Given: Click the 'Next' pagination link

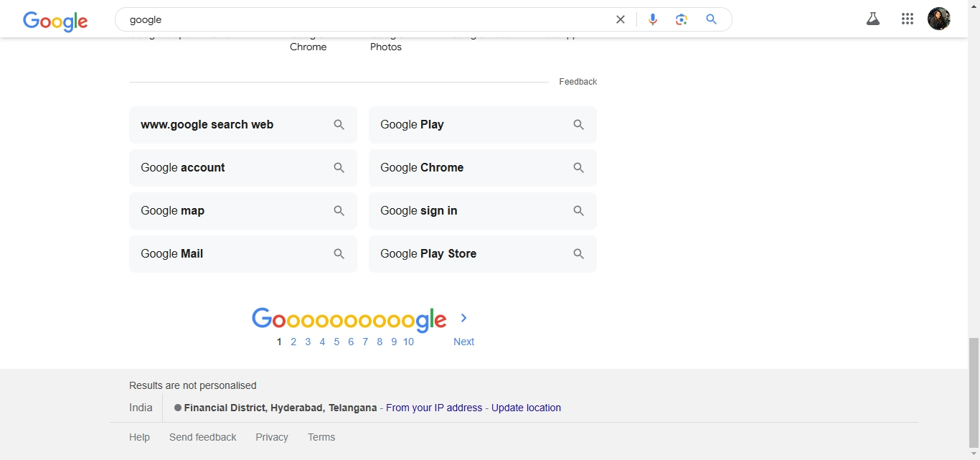Looking at the screenshot, I should point(463,342).
